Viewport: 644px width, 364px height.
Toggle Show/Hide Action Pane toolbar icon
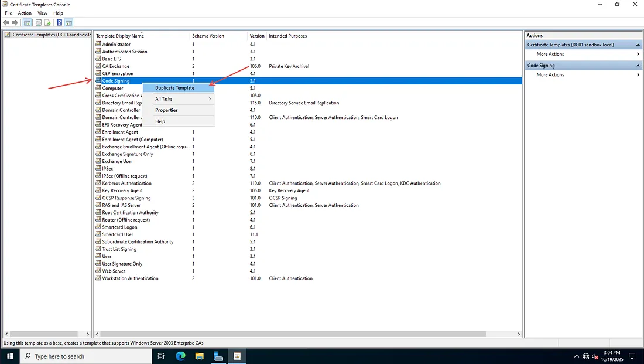[68, 23]
